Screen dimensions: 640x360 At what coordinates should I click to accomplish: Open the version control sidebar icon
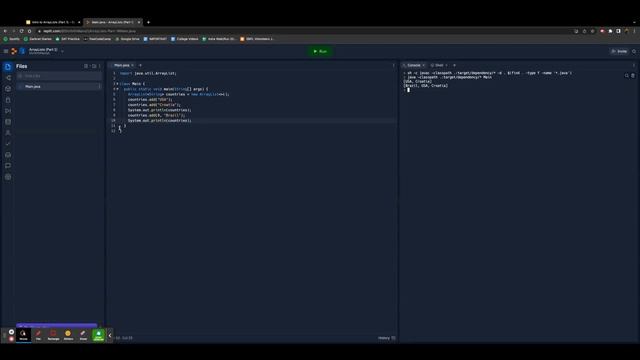8,78
